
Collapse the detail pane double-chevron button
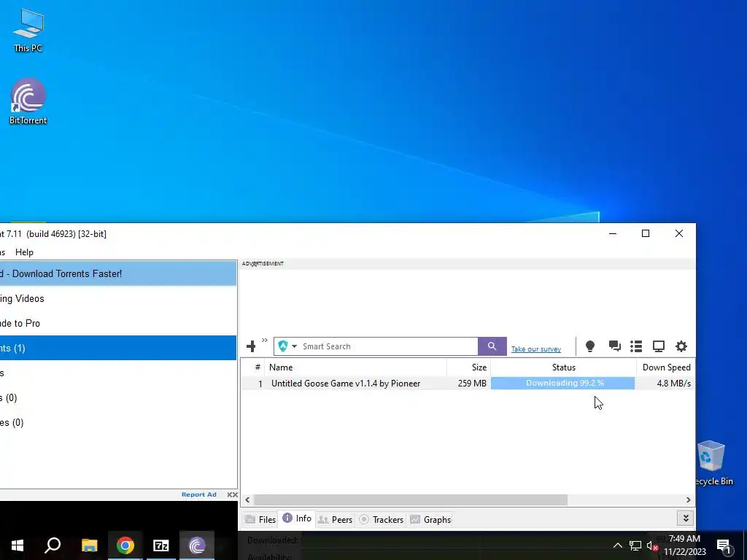coord(686,518)
